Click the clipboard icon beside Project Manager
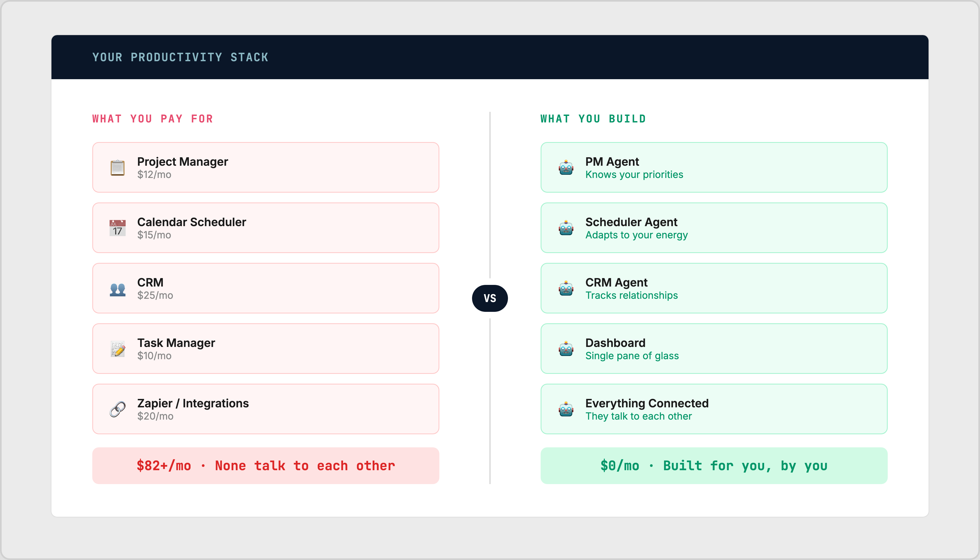The image size is (980, 560). point(117,168)
